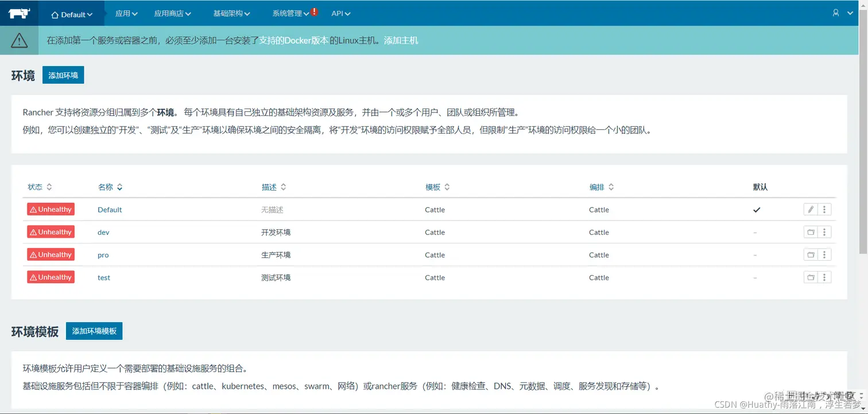Switch to the test environment via the folder icon

[x=811, y=277]
